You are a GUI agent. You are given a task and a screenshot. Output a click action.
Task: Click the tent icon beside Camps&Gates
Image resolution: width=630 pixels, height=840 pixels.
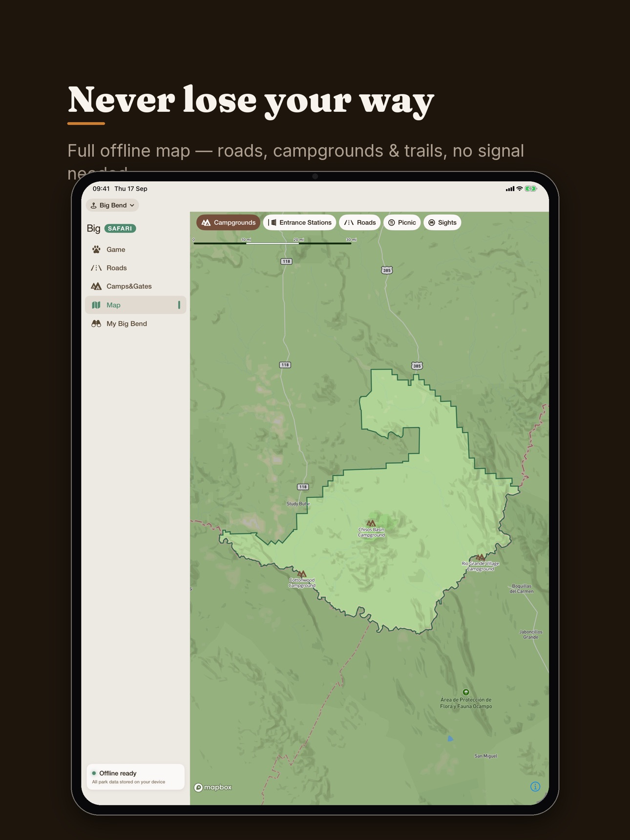(x=96, y=286)
